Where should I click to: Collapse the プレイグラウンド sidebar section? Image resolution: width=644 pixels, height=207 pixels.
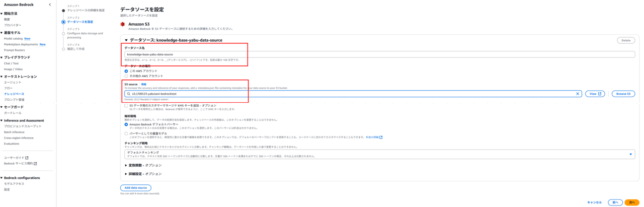point(2,57)
